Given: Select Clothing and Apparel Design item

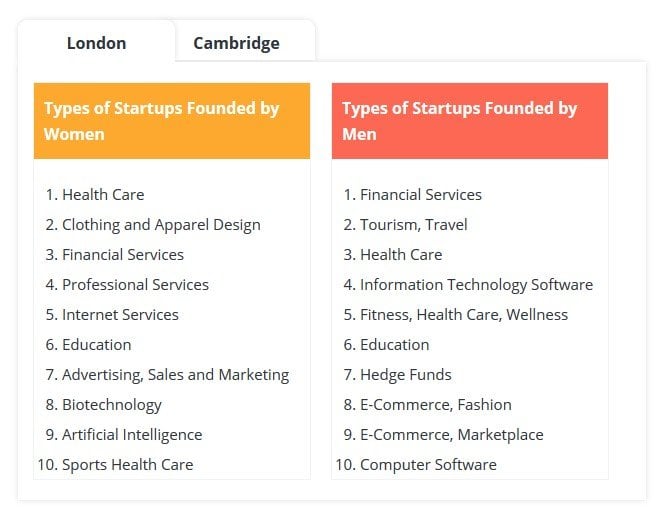Looking at the screenshot, I should pyautogui.click(x=161, y=225).
